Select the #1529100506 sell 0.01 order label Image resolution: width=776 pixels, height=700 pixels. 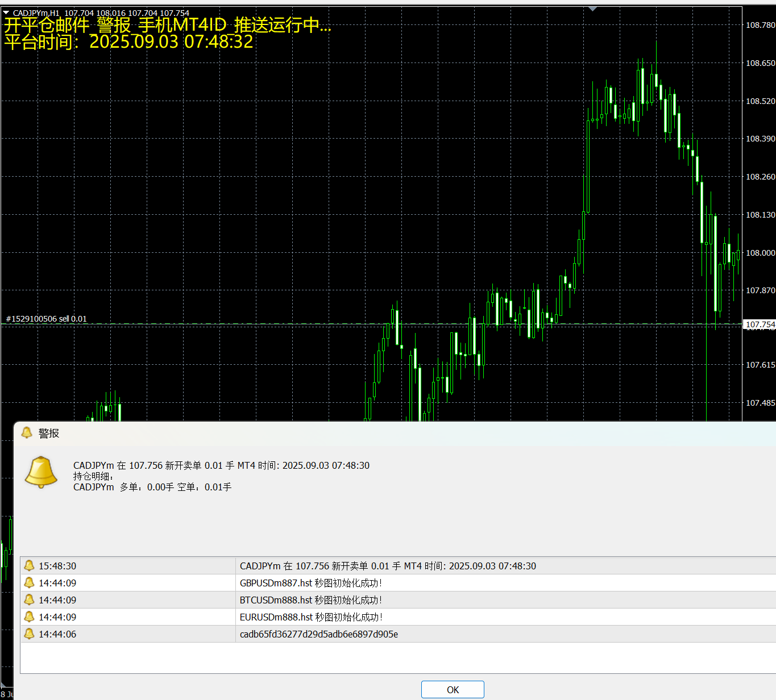47,319
